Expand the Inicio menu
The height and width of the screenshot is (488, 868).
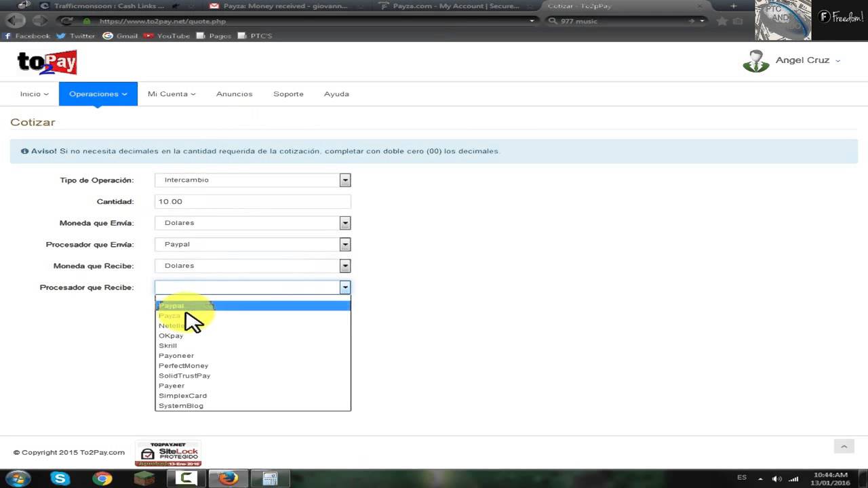[35, 94]
